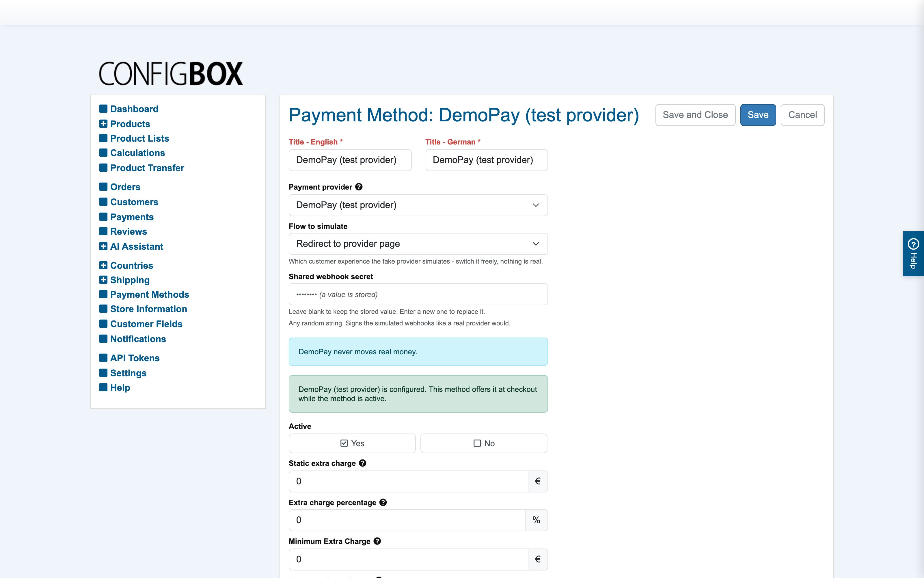This screenshot has width=924, height=578.
Task: Open the sidebar Help link
Action: pos(120,388)
